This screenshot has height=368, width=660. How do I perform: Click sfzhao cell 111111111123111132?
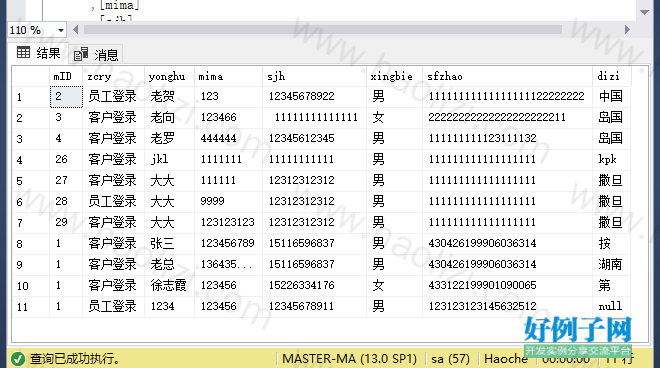(508, 139)
